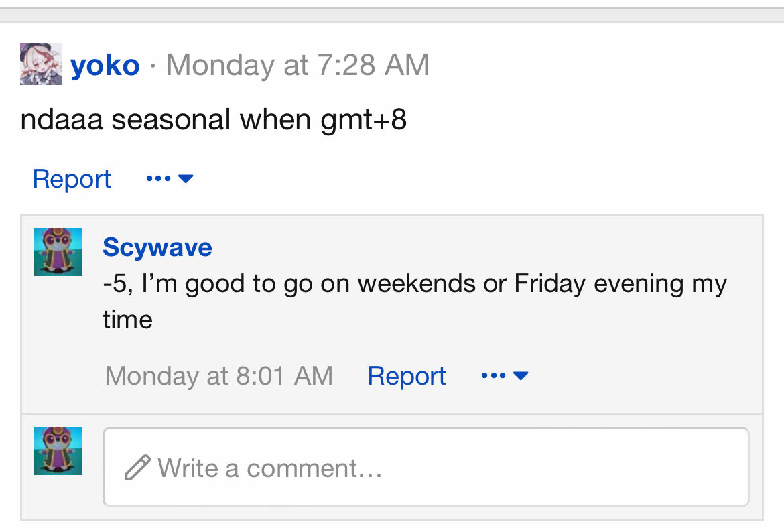Screen dimensions: 784x532
Task: Click the gray divider bar above yoko's post
Action: [x=392, y=15]
